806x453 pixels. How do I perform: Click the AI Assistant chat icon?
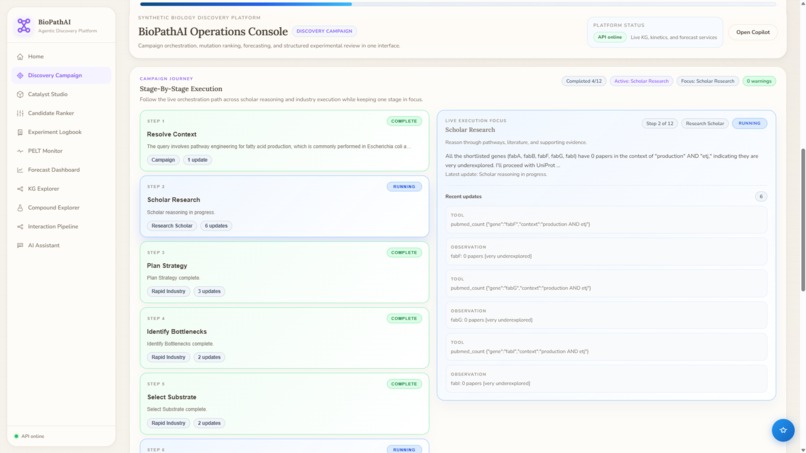tap(20, 245)
